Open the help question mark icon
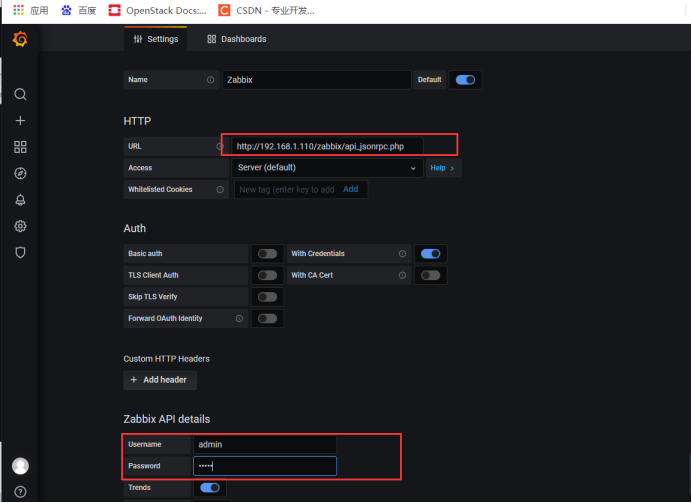This screenshot has width=692, height=503. [x=20, y=492]
